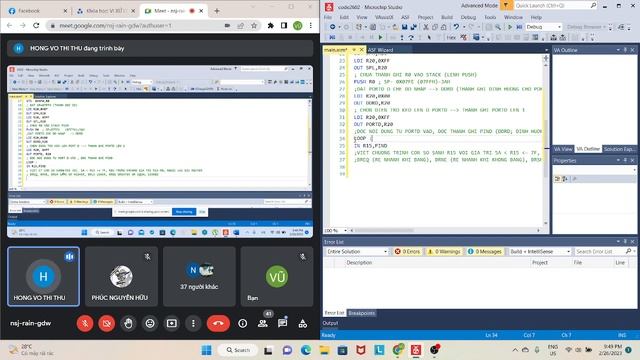Click the Windows taskbar Search box
The height and width of the screenshot is (360, 640).
(238, 350)
